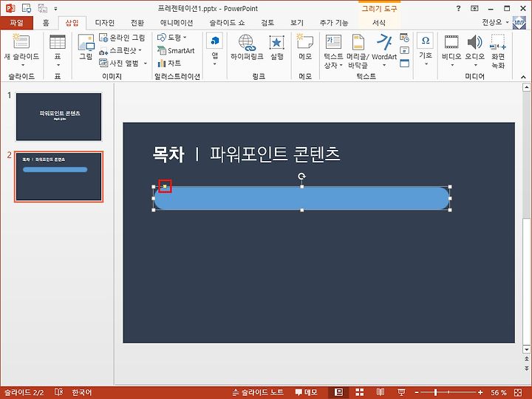Image resolution: width=532 pixels, height=399 pixels.
Task: Expand the Video dropdown arrow
Action: [x=452, y=65]
